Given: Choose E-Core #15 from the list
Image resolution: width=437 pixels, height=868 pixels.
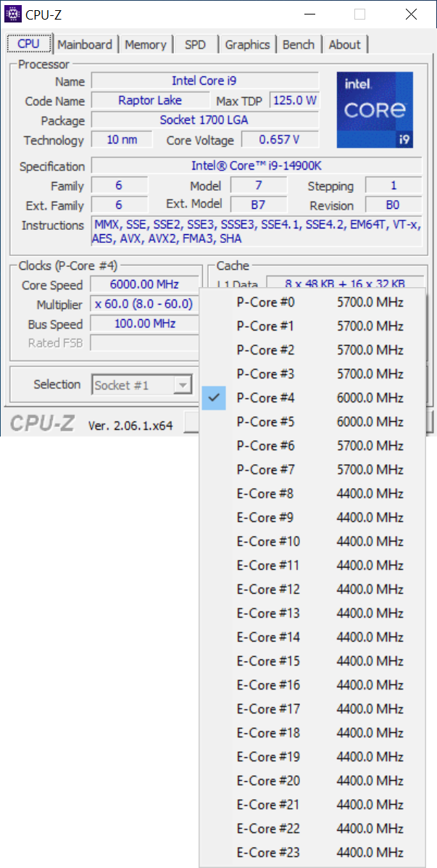Looking at the screenshot, I should pos(312,661).
